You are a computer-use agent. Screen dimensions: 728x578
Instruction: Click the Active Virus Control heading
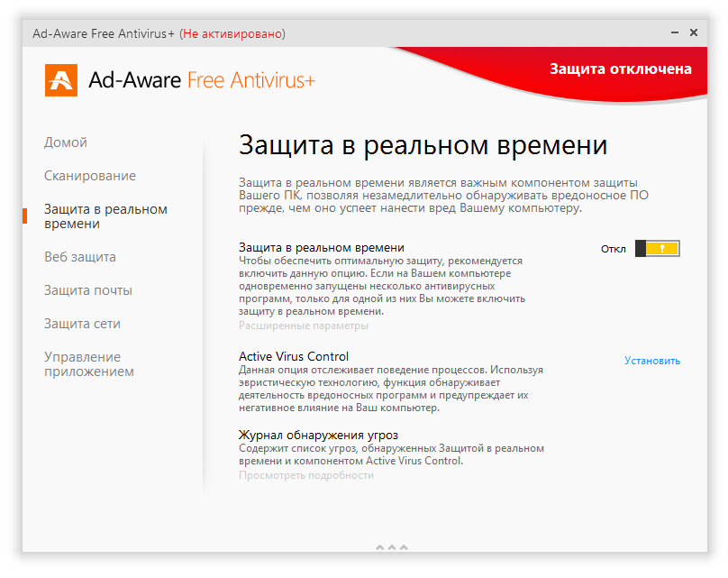294,356
